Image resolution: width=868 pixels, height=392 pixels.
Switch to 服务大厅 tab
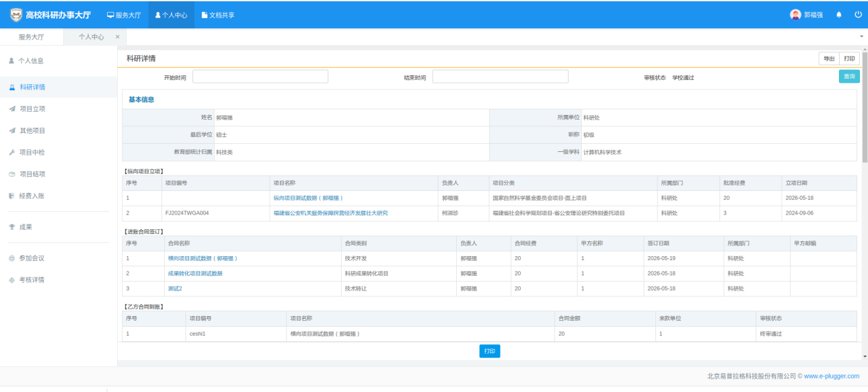coord(31,37)
